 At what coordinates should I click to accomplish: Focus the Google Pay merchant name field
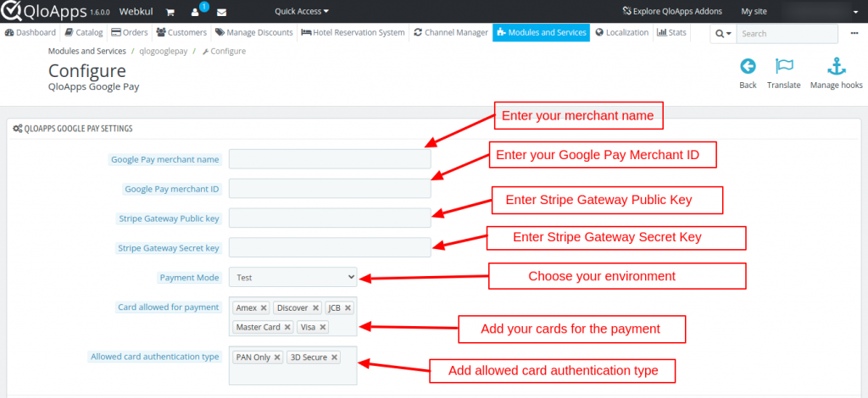pos(330,159)
